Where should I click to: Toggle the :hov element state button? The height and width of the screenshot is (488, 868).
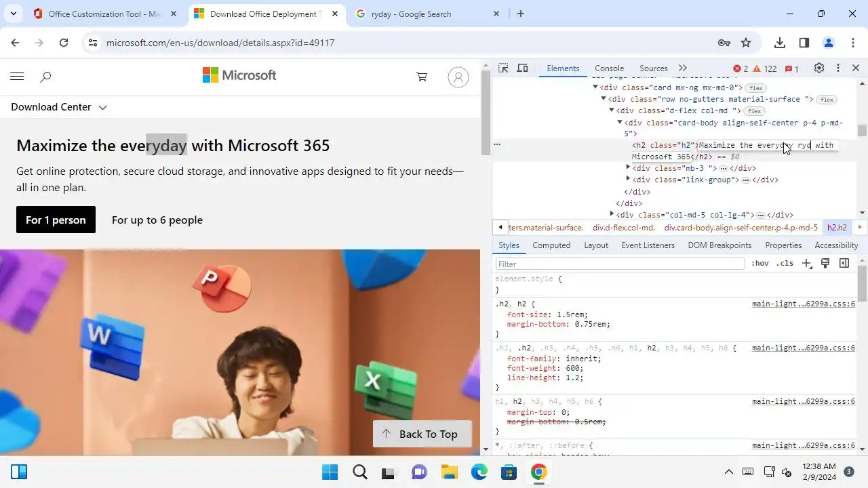coord(760,264)
